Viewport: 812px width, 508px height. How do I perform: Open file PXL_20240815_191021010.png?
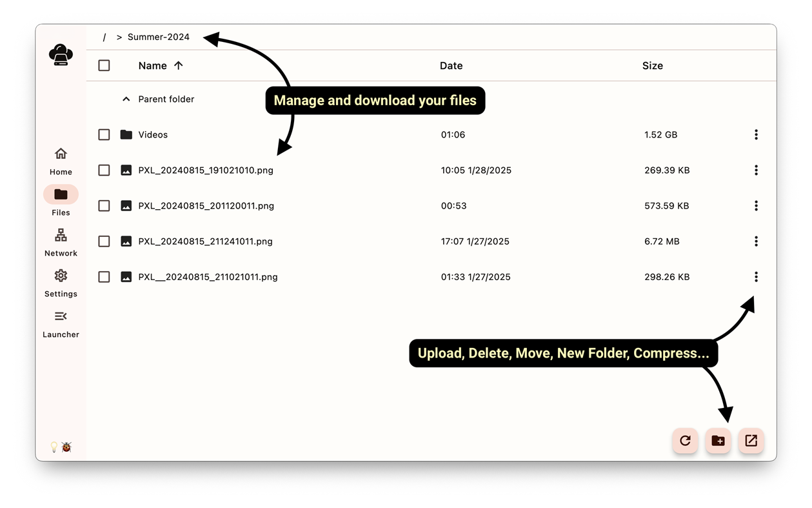(x=206, y=170)
